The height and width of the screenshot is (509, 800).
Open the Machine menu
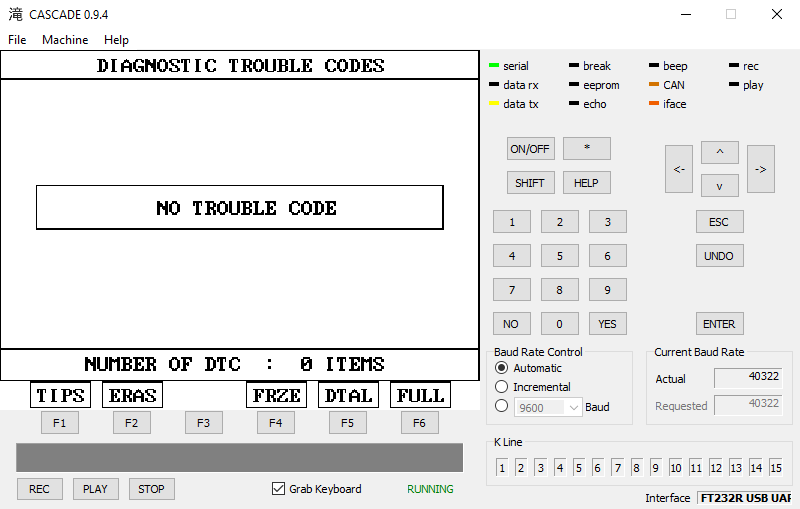click(x=65, y=40)
